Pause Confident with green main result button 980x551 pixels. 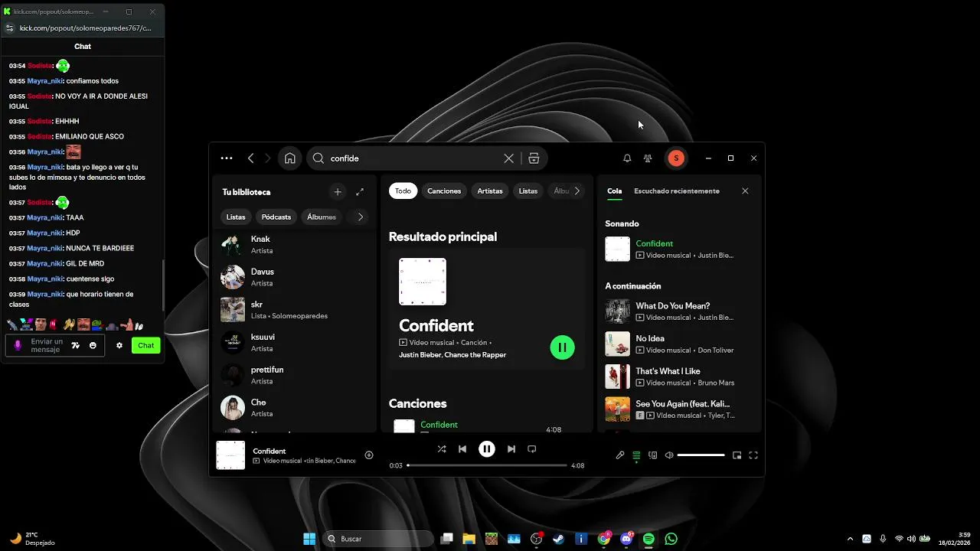562,347
